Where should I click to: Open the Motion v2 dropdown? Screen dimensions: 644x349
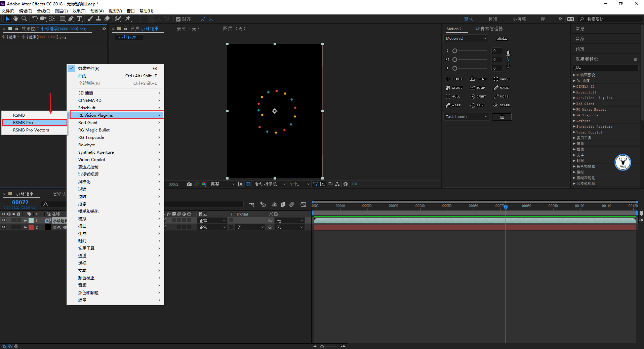point(466,38)
